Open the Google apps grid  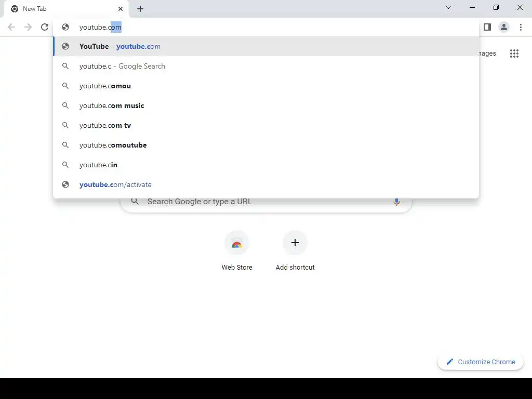514,54
